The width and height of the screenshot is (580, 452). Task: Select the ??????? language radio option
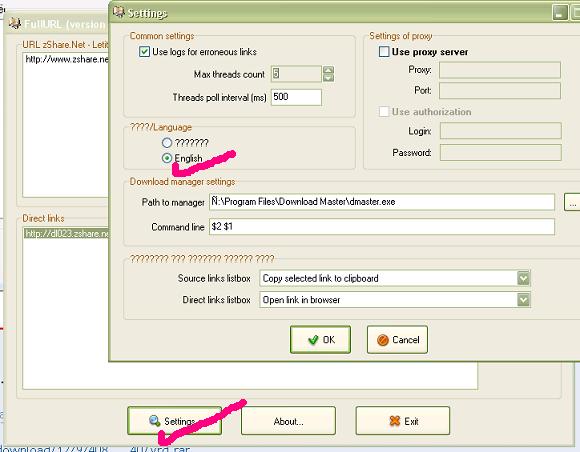click(167, 143)
